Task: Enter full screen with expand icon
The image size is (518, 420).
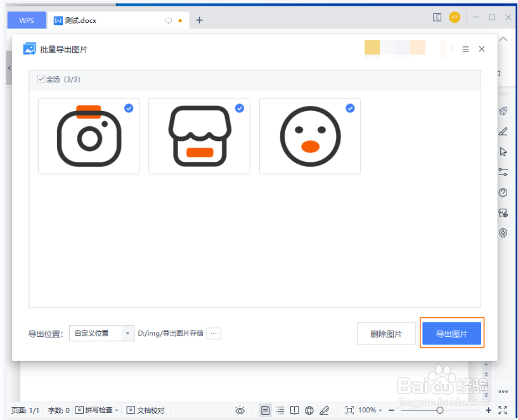Action: tap(503, 410)
